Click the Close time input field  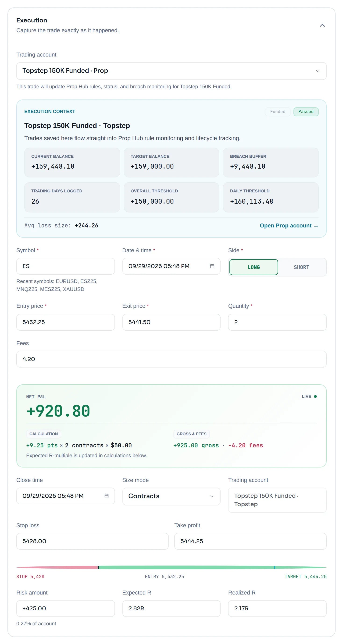pyautogui.click(x=66, y=496)
